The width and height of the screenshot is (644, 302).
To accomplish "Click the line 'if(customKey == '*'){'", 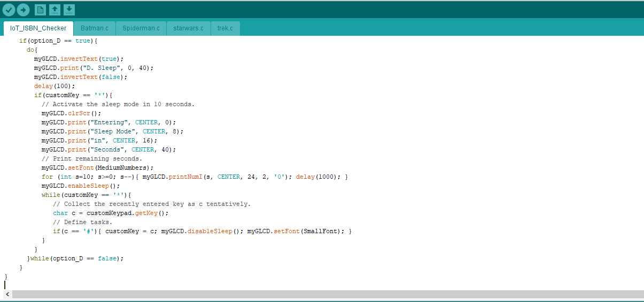I will click(73, 95).
